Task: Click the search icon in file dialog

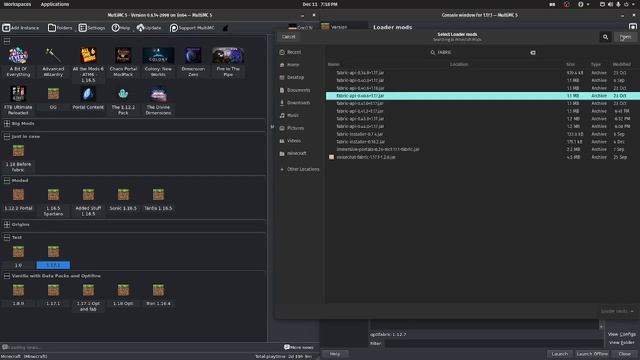Action: (605, 37)
